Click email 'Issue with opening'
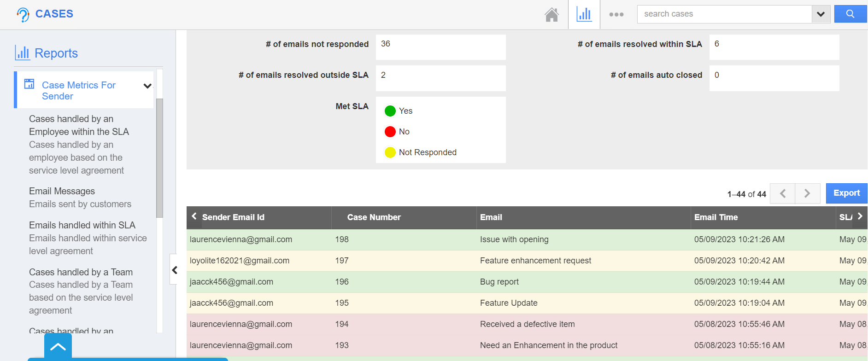The image size is (868, 361). pyautogui.click(x=514, y=239)
